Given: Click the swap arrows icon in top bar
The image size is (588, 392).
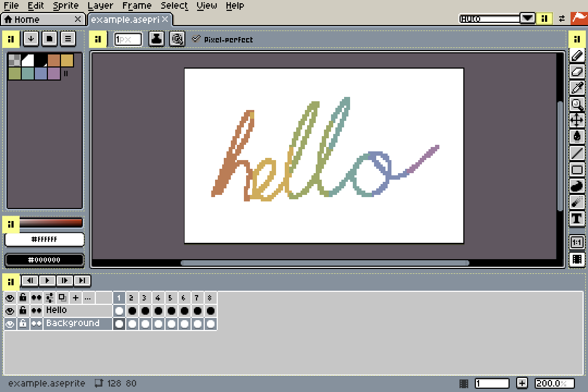Looking at the screenshot, I should 561,19.
